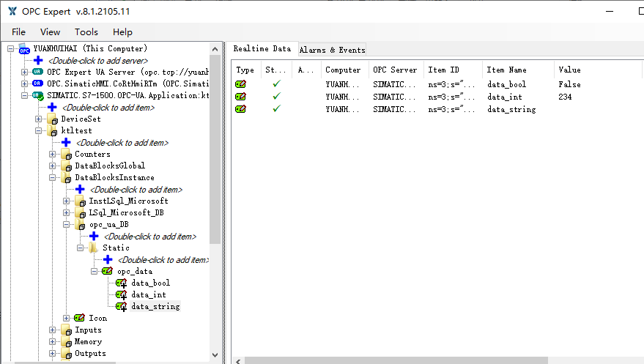
Task: Click the Item ID column header
Action: coord(453,70)
